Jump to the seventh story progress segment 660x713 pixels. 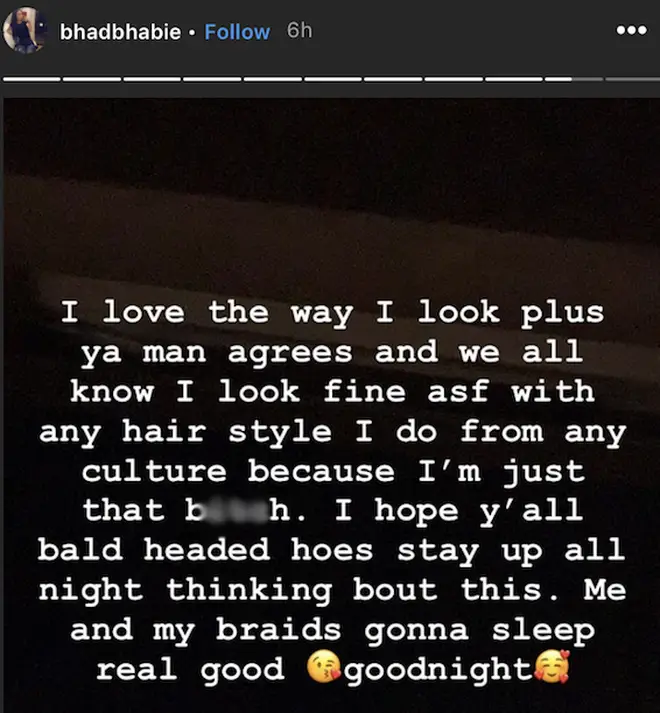click(x=392, y=79)
